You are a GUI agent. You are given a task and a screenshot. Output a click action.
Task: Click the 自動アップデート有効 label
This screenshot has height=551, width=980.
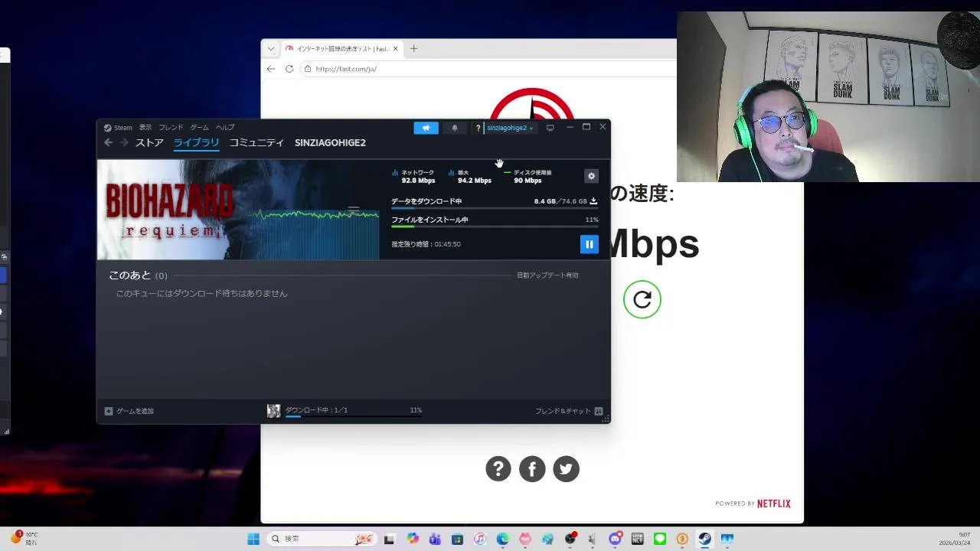coord(547,275)
